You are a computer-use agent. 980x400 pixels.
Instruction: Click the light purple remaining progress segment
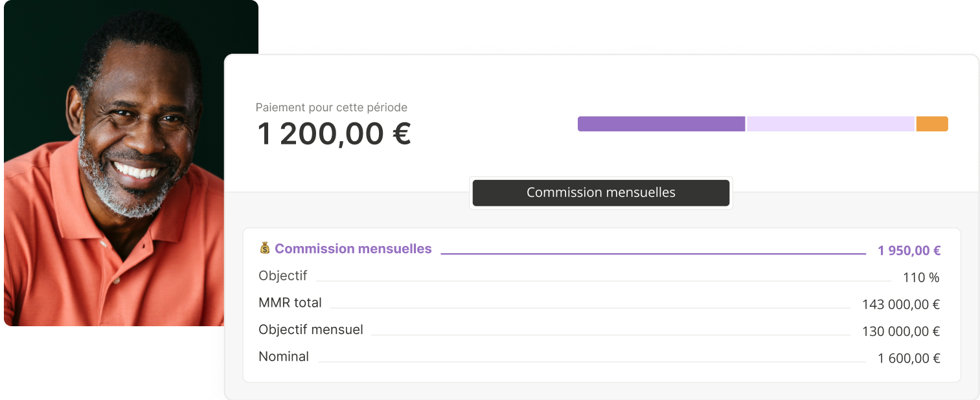pyautogui.click(x=829, y=123)
